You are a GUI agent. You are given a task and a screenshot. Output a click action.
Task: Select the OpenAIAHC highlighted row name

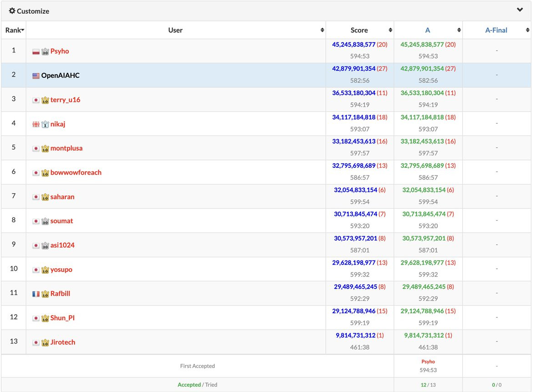point(61,75)
